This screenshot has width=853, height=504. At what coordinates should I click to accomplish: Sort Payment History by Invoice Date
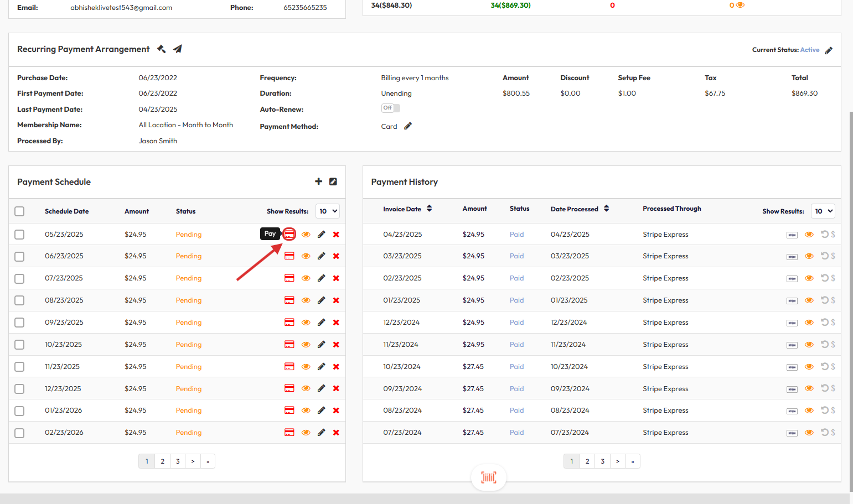[x=429, y=209]
